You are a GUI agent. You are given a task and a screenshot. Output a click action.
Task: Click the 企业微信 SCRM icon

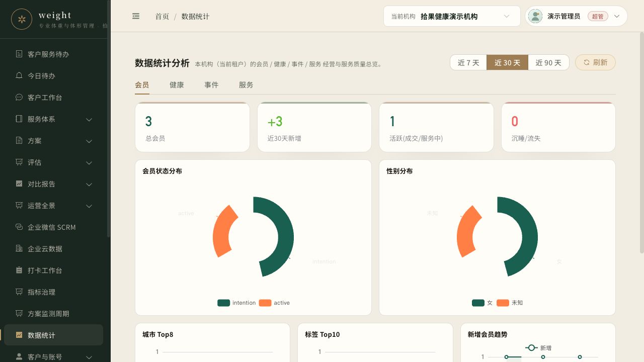click(x=19, y=227)
